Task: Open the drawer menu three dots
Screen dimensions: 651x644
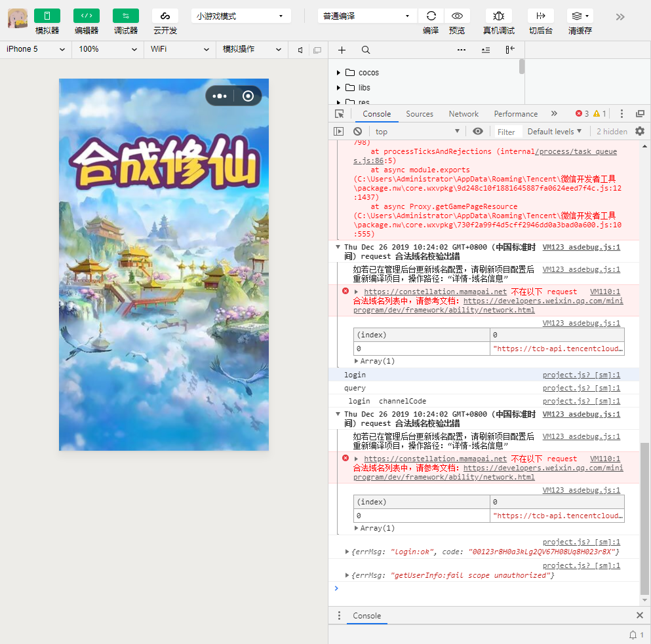Action: 339,615
